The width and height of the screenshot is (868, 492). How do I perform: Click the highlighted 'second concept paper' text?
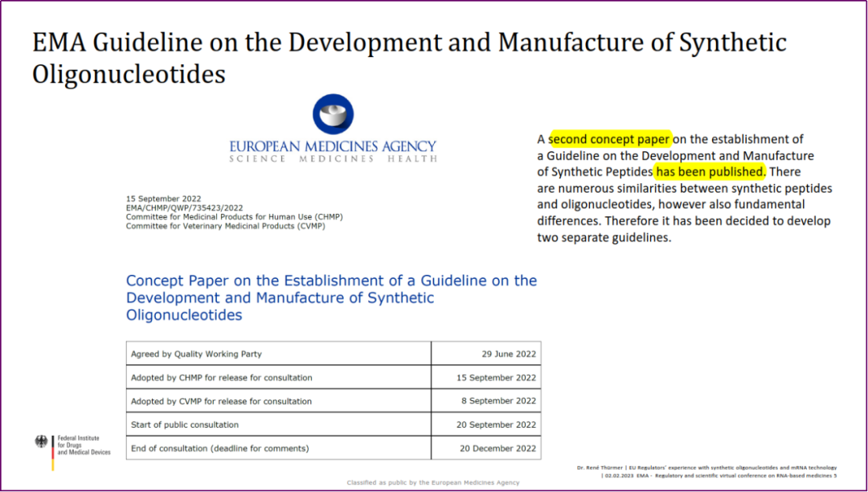pyautogui.click(x=609, y=139)
